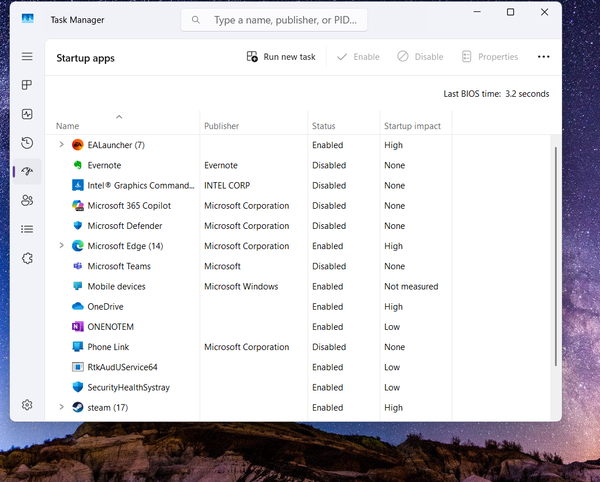The width and height of the screenshot is (600, 482).
Task: Expand the Microsoft Edge (14) group
Action: 61,245
